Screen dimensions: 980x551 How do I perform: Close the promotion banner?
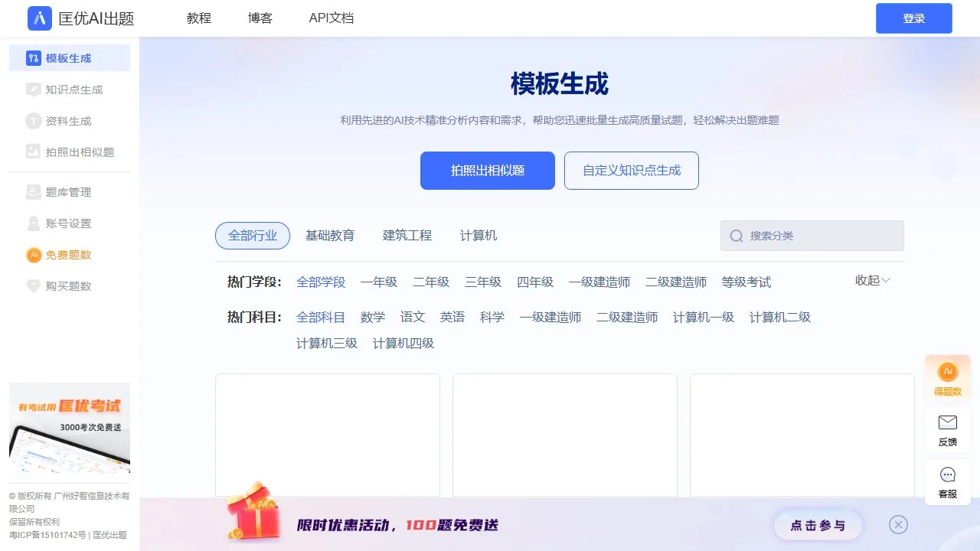click(x=899, y=524)
